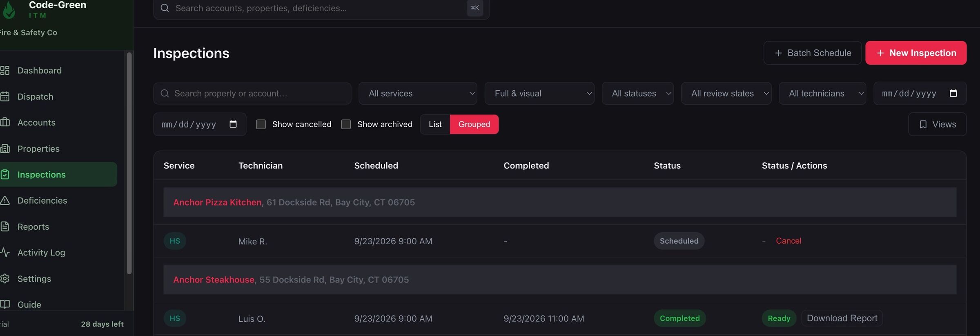Expand the All statuses dropdown

coord(638,94)
